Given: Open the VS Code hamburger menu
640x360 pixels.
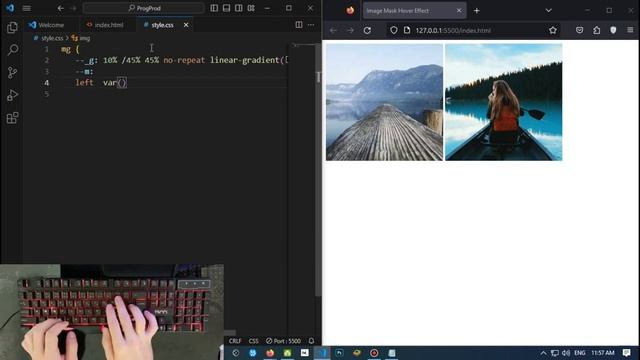Looking at the screenshot, I should (x=27, y=8).
